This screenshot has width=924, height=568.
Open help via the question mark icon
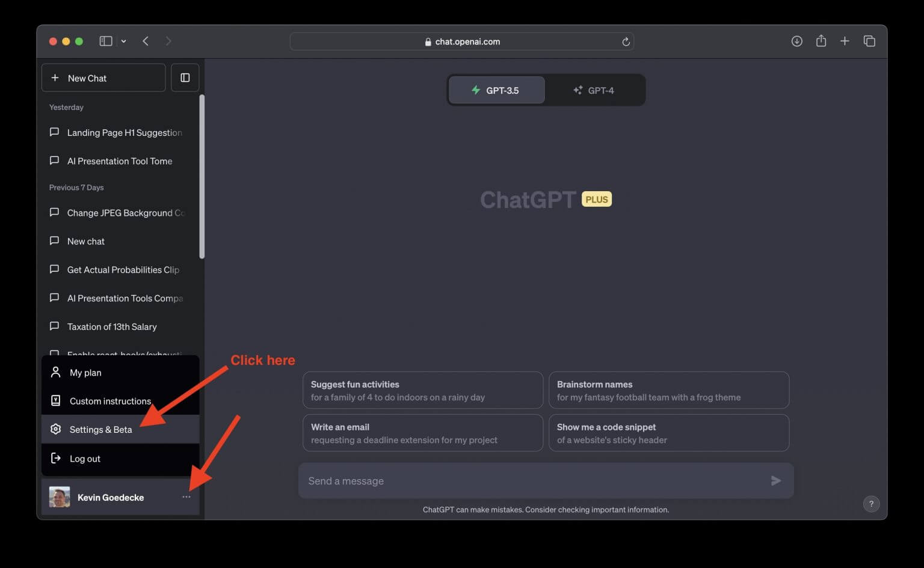[871, 504]
